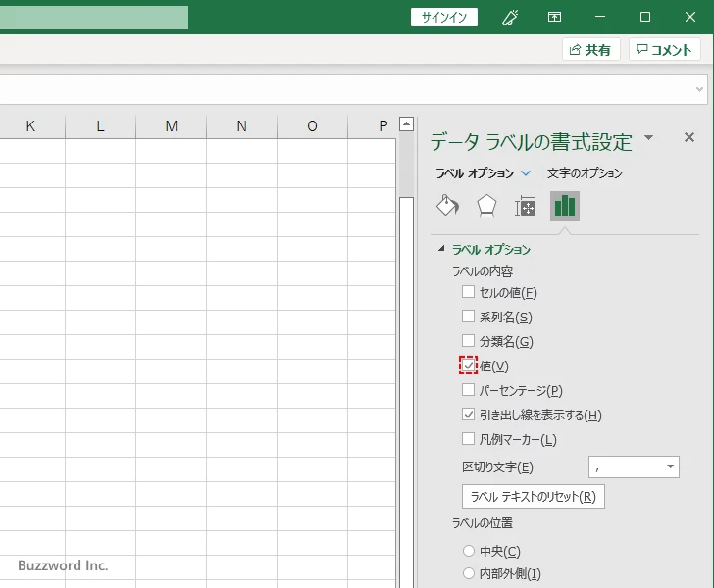714x588 pixels.
Task: Open the Effects pentagon tab
Action: click(x=486, y=206)
